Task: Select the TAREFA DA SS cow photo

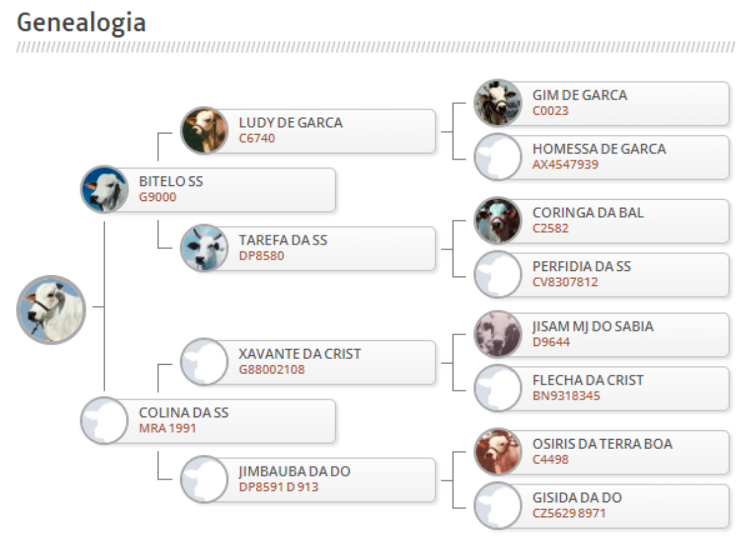Action: click(x=204, y=248)
